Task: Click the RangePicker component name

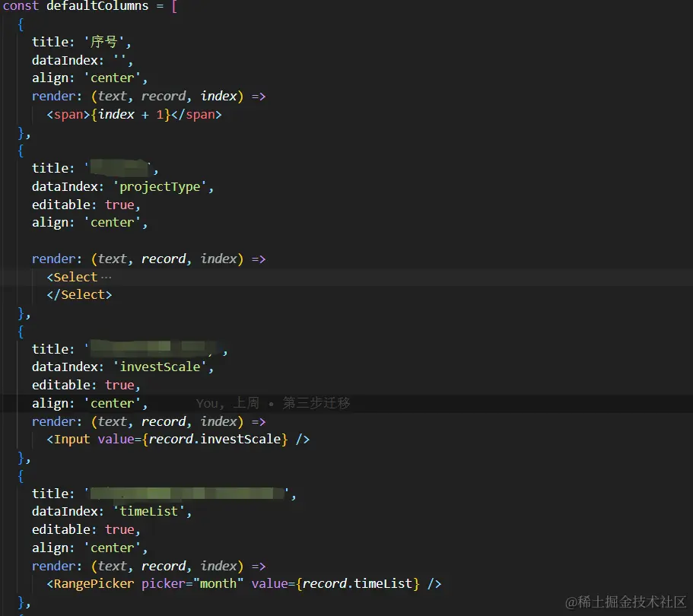Action: [94, 584]
